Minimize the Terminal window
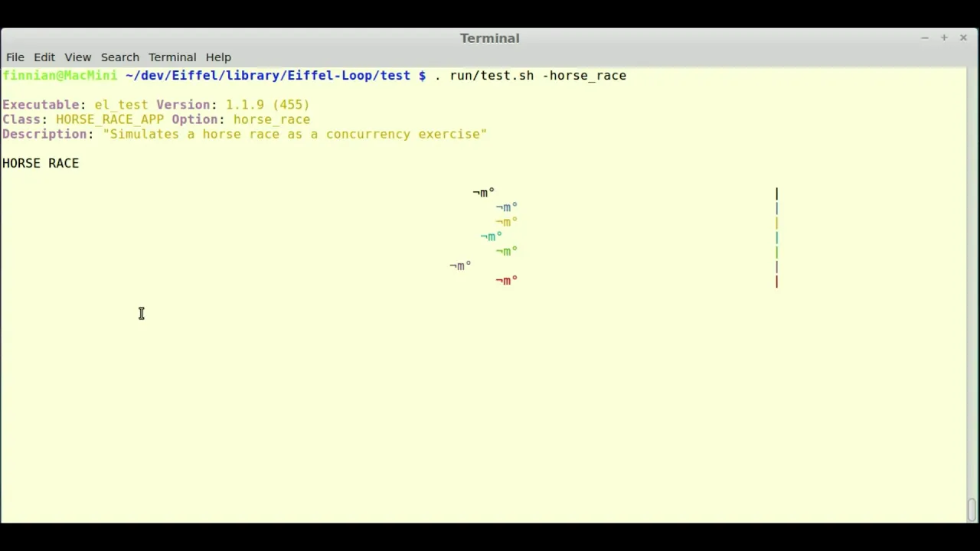The image size is (980, 551). click(925, 37)
